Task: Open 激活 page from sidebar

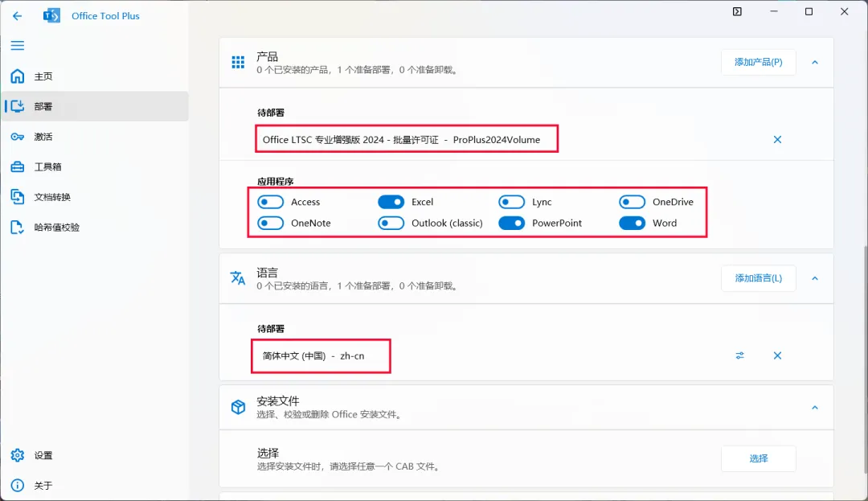Action: 95,137
